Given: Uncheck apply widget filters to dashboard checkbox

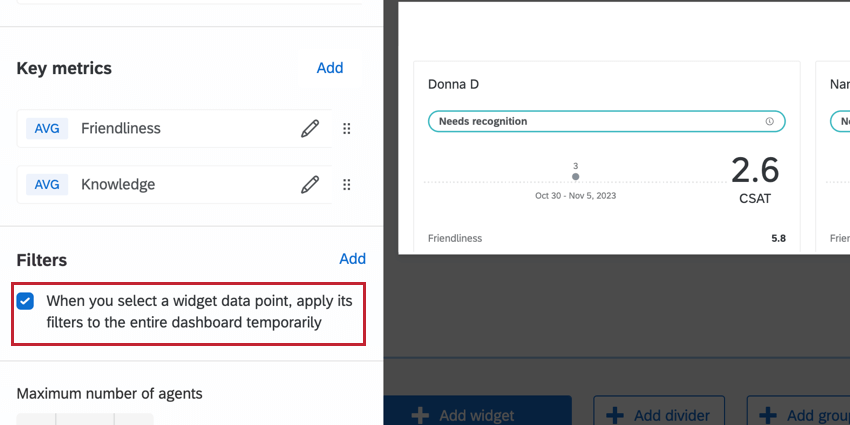Looking at the screenshot, I should 25,299.
